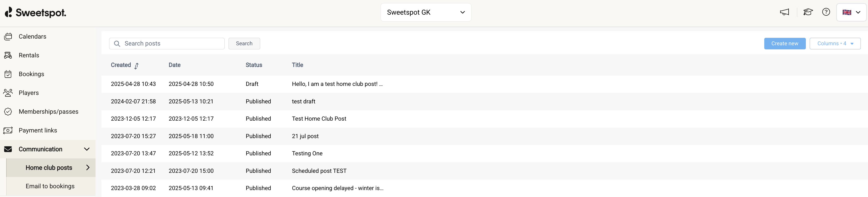Open the graduation cap academy icon
Viewport: 868px width, 197px height.
point(808,12)
